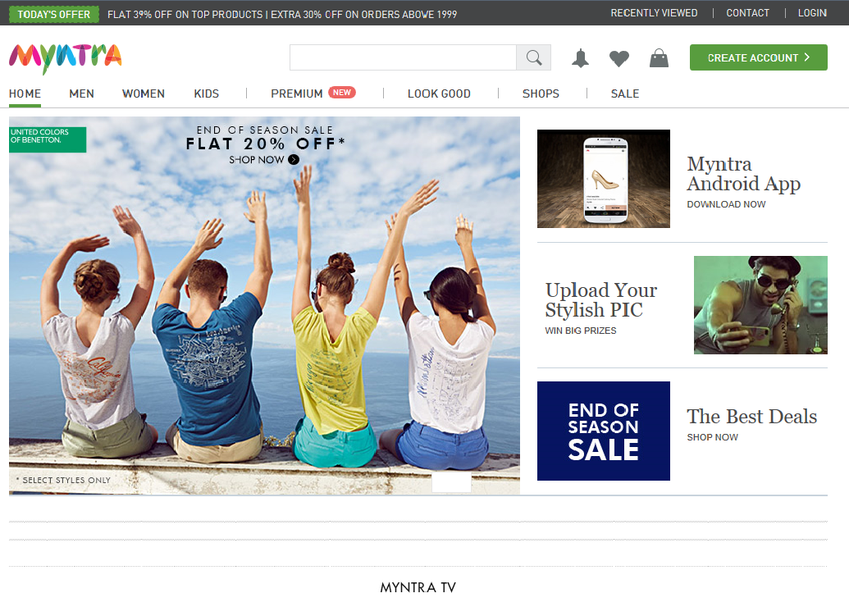The width and height of the screenshot is (849, 616).
Task: Open the shopping bag icon
Action: click(659, 58)
